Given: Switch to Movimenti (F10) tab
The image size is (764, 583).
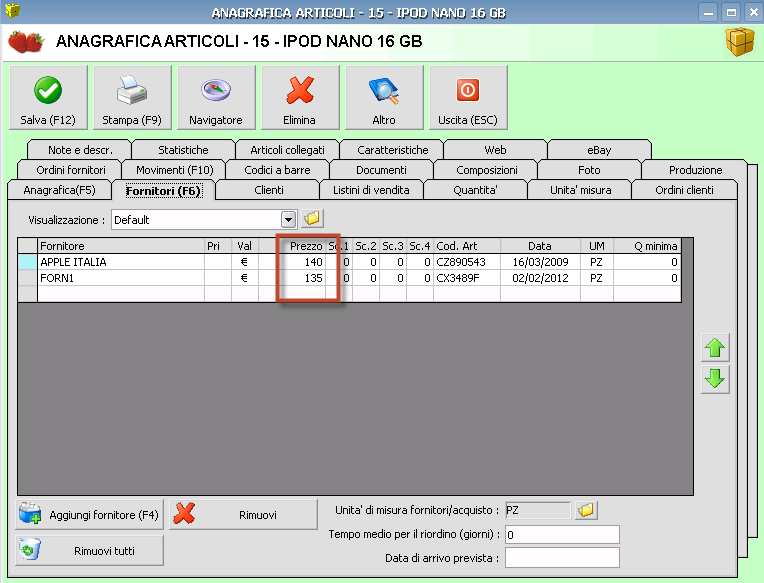Looking at the screenshot, I should pos(174,170).
